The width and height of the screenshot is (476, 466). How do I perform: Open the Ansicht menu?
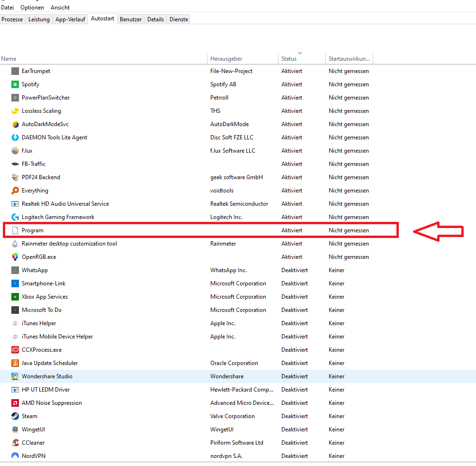coord(60,7)
